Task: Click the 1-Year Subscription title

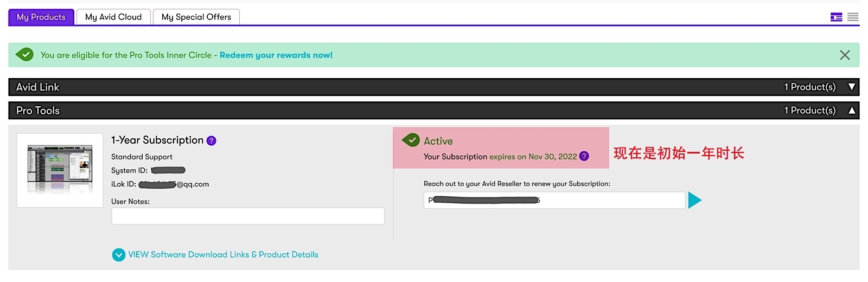Action: 157,140
